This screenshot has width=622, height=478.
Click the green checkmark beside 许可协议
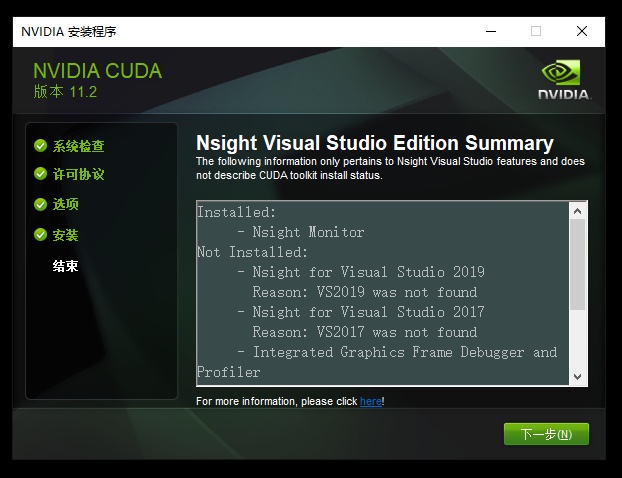pos(40,174)
